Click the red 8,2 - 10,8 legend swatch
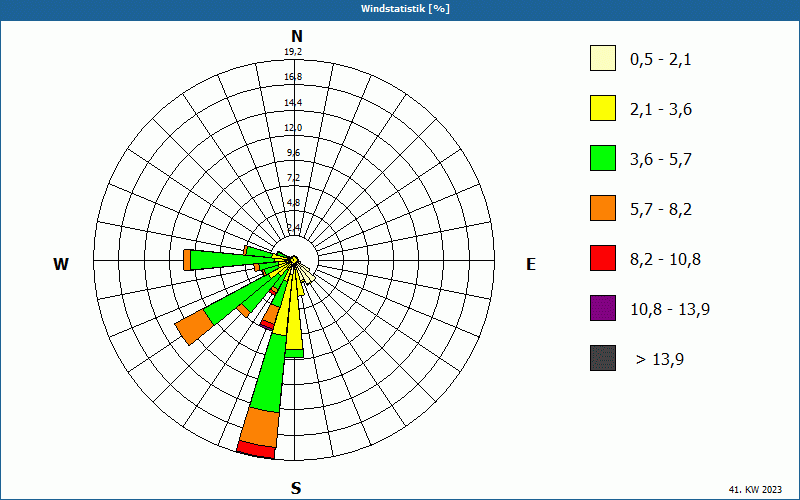The width and height of the screenshot is (800, 500). click(603, 258)
